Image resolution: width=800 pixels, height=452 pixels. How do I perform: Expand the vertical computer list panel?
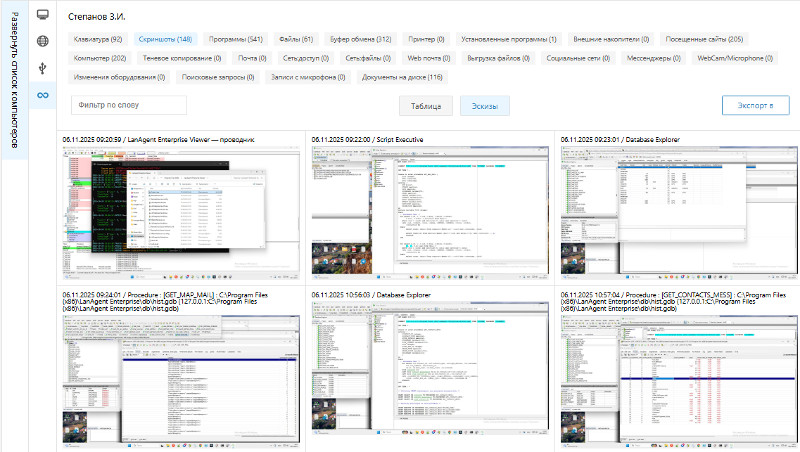[x=14, y=80]
